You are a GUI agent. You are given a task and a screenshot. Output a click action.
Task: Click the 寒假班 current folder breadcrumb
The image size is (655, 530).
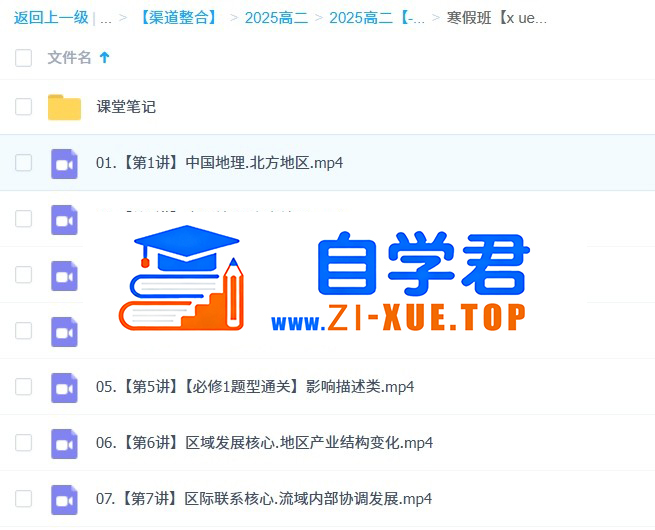[496, 18]
